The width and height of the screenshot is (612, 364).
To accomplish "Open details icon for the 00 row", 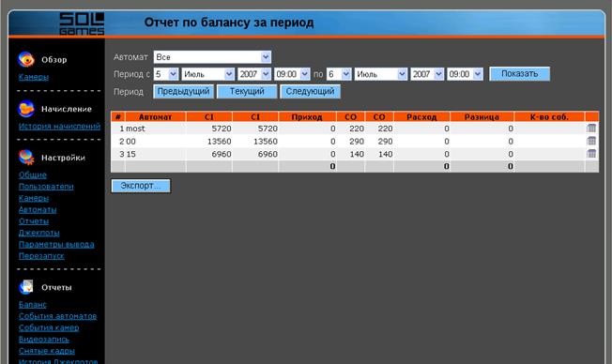I will point(591,141).
